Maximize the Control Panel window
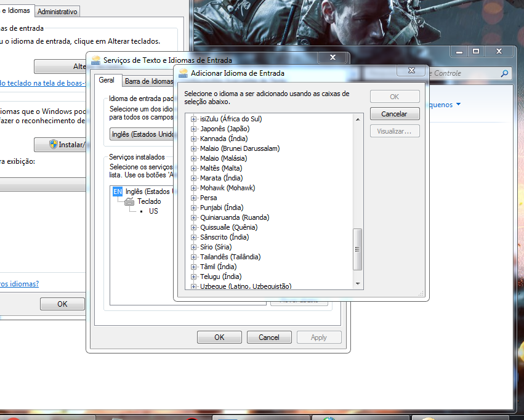This screenshot has height=420, width=524. (x=476, y=51)
